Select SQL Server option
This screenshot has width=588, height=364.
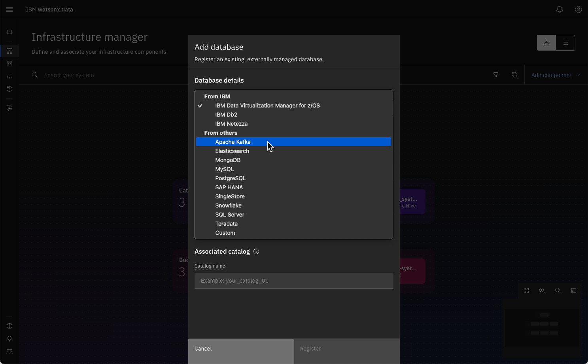[293, 215]
